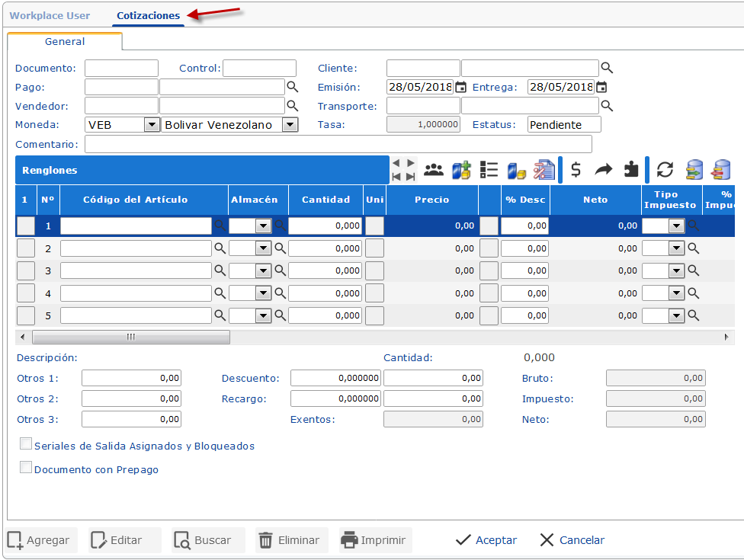
Task: Open the Emisión date calendar picker
Action: click(460, 87)
